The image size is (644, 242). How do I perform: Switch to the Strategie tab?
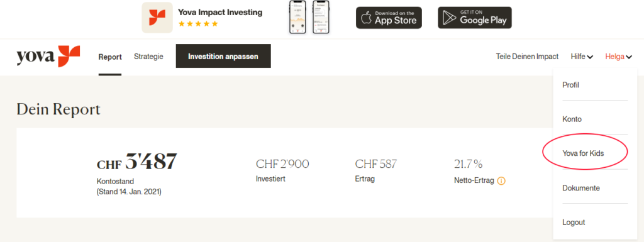point(148,57)
